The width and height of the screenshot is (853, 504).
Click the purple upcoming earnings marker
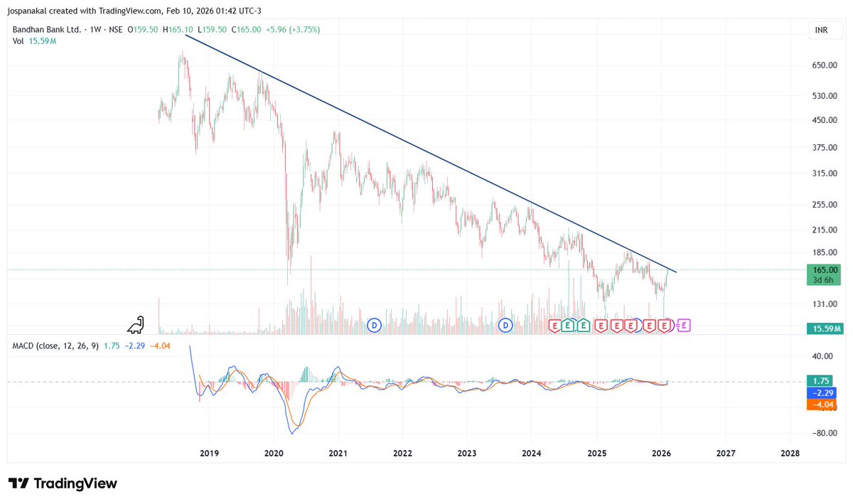coord(685,326)
